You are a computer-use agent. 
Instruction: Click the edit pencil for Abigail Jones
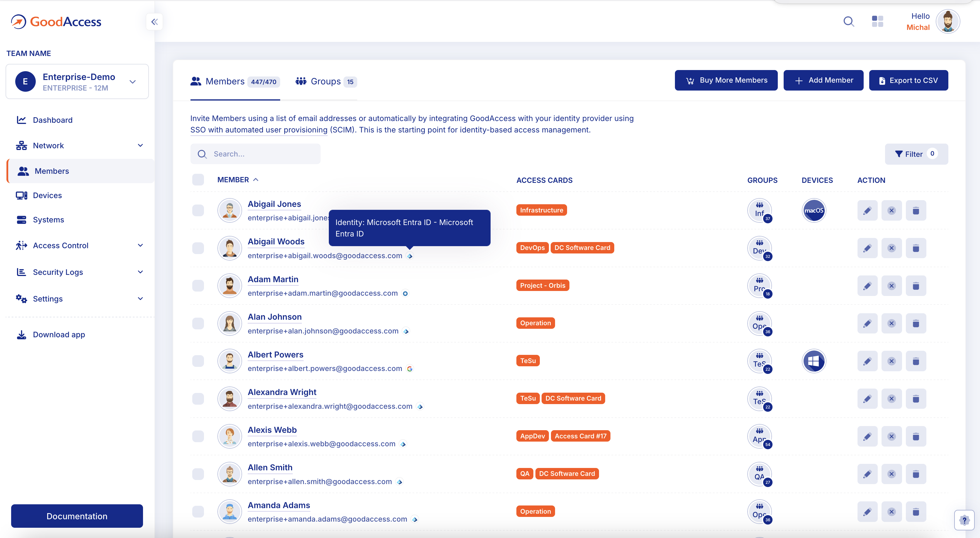click(867, 210)
